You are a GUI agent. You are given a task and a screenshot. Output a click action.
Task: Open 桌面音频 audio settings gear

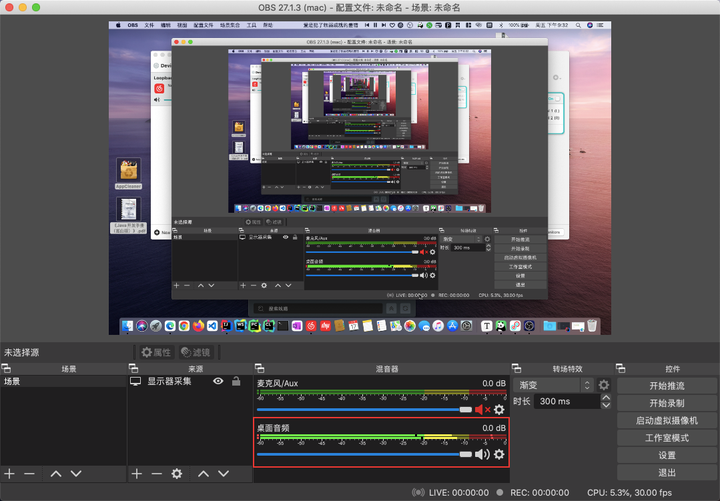tap(499, 454)
